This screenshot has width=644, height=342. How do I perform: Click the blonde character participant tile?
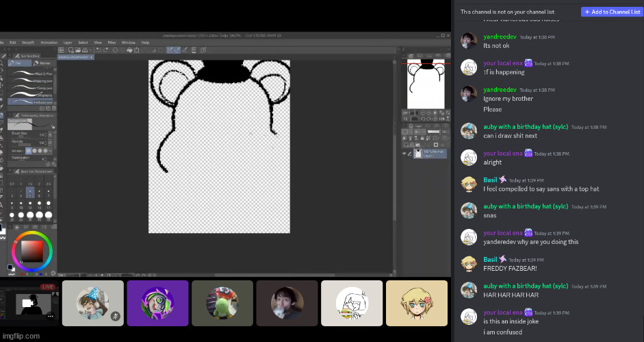tap(417, 304)
